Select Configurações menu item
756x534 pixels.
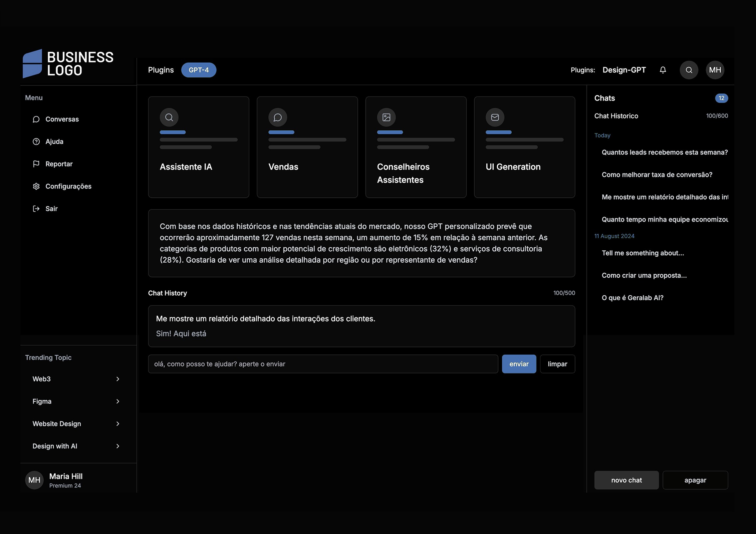(x=68, y=186)
